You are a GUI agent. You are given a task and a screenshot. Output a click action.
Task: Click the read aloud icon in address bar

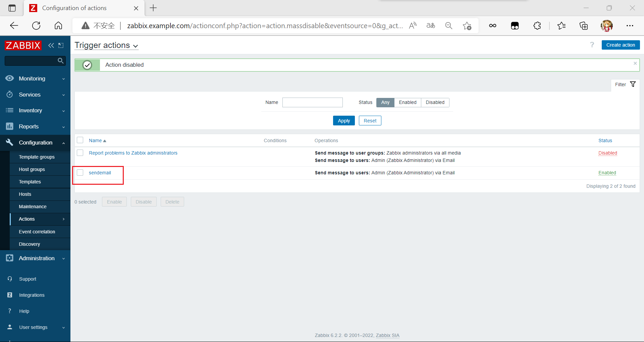[413, 25]
